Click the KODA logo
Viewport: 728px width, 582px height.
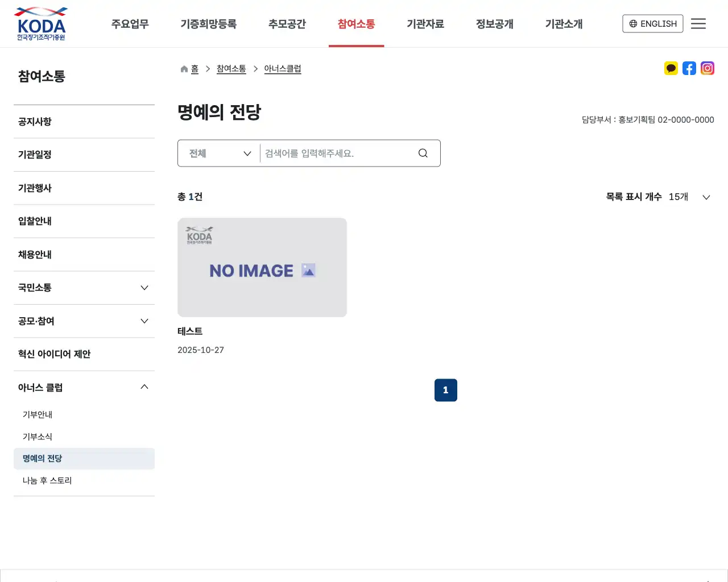click(x=40, y=23)
